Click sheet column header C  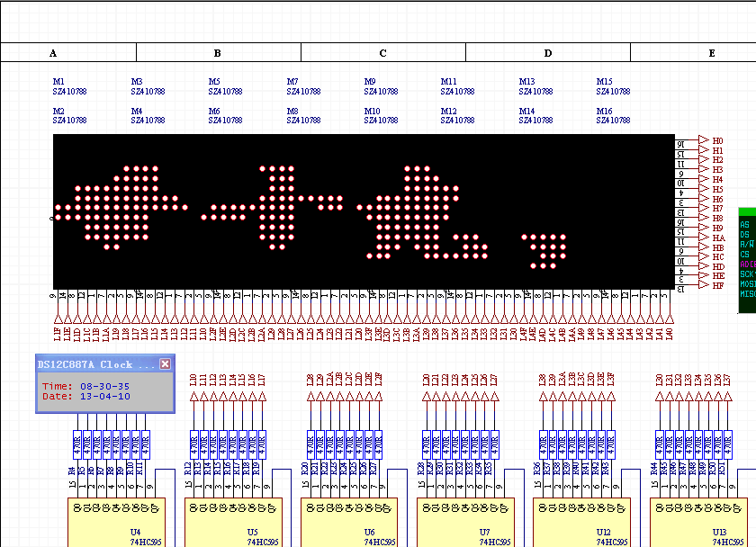click(382, 52)
